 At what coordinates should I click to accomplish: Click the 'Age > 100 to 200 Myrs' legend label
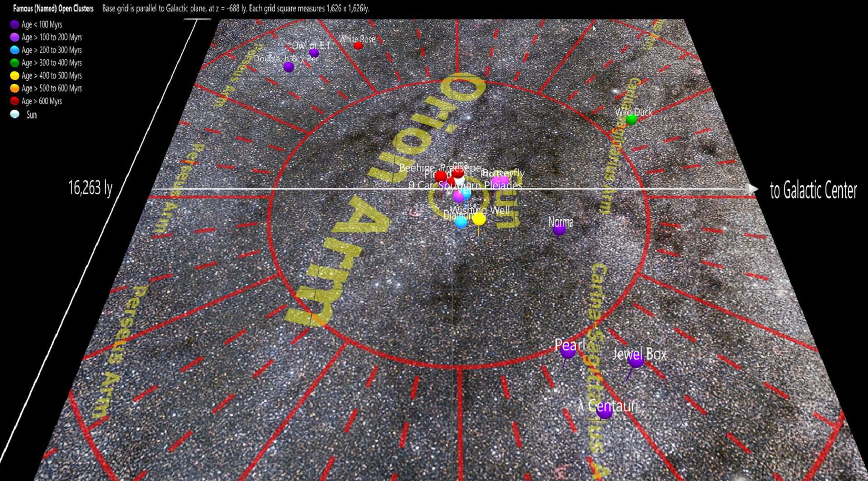pos(52,37)
